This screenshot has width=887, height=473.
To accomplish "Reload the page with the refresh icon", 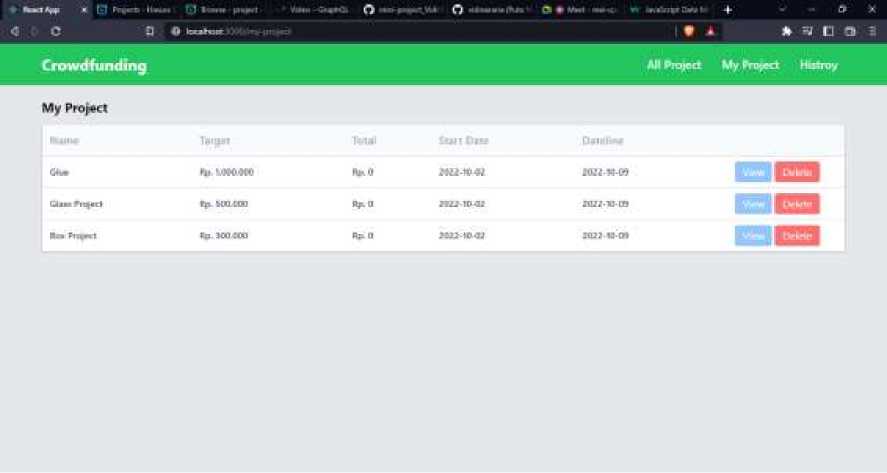I will click(55, 31).
